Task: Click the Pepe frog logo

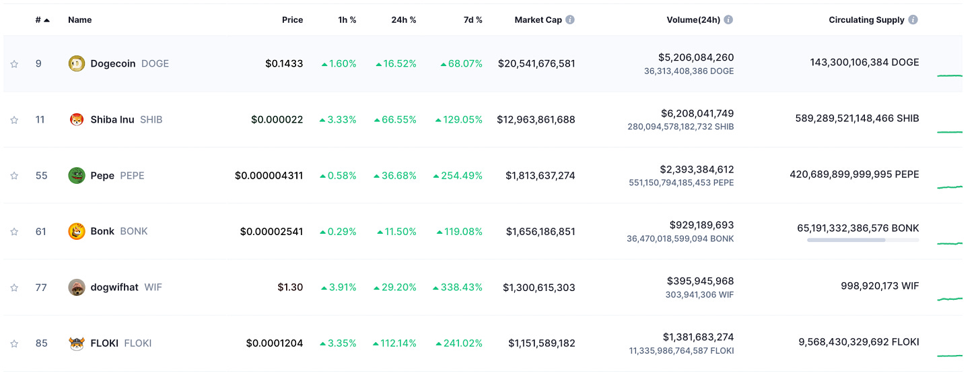Action: (77, 175)
